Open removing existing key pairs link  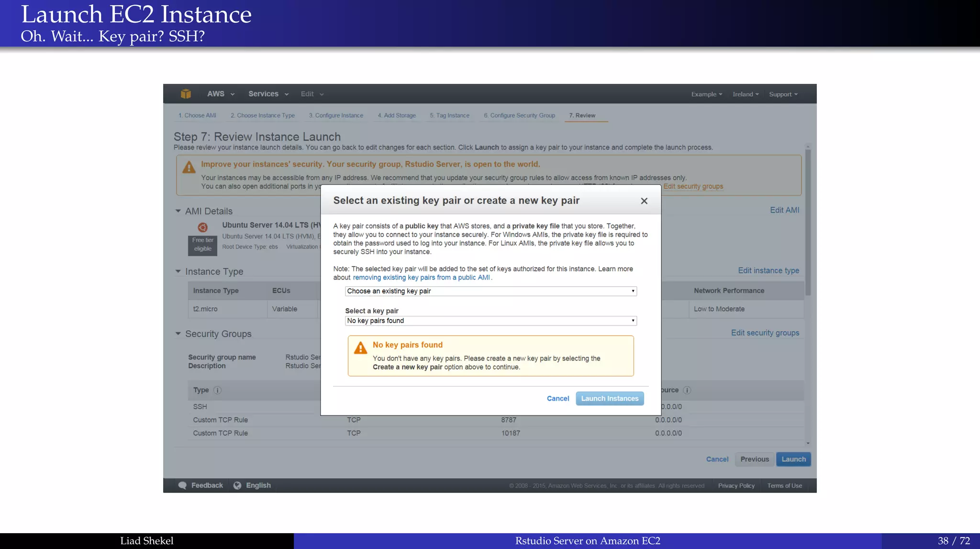[x=421, y=278]
